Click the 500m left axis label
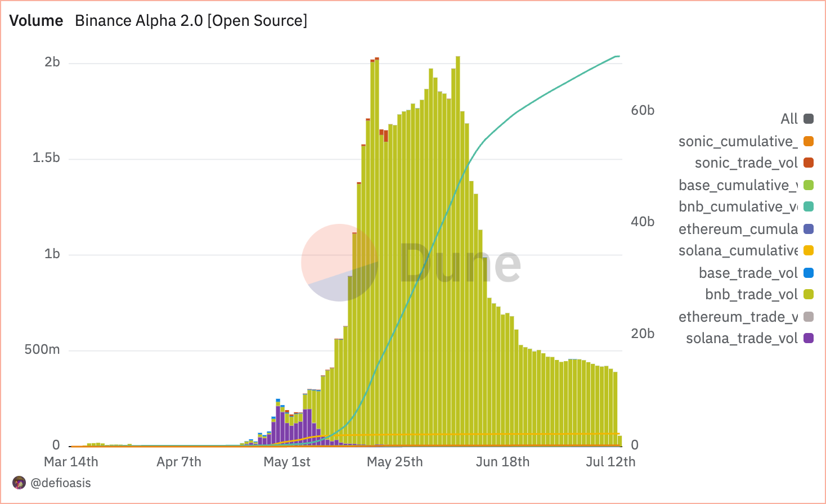The width and height of the screenshot is (826, 504). (x=42, y=349)
